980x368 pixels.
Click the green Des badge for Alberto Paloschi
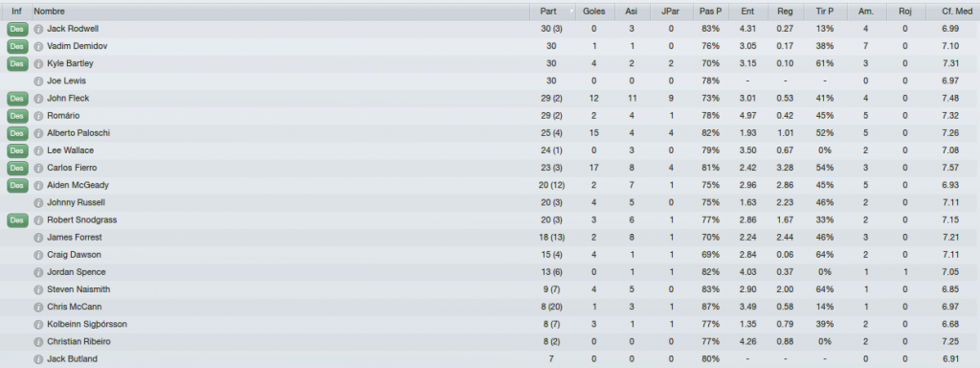pos(17,133)
